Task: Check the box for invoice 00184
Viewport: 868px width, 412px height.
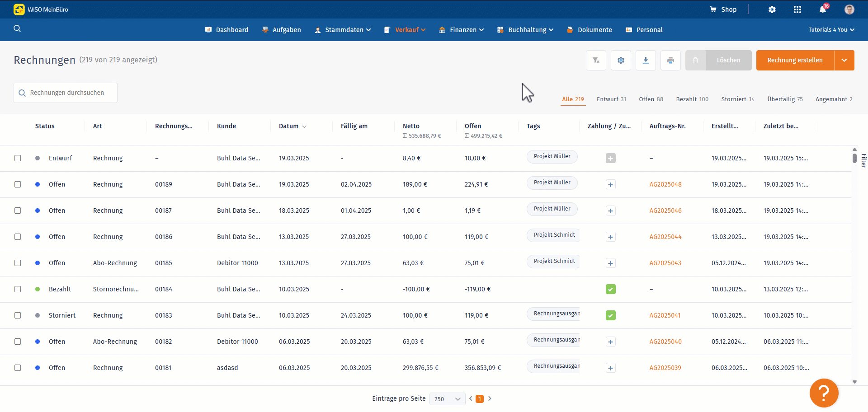Action: pyautogui.click(x=18, y=289)
